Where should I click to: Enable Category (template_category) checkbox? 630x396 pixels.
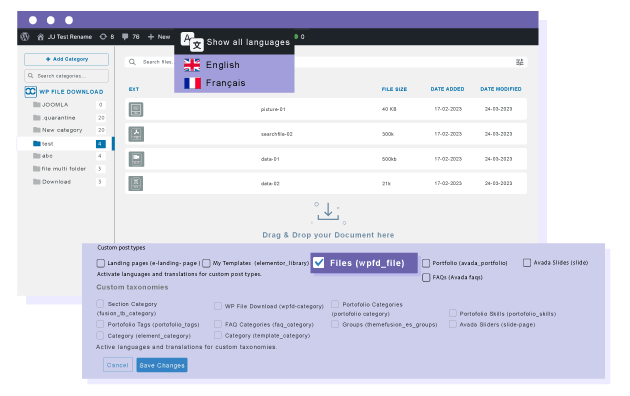click(218, 335)
